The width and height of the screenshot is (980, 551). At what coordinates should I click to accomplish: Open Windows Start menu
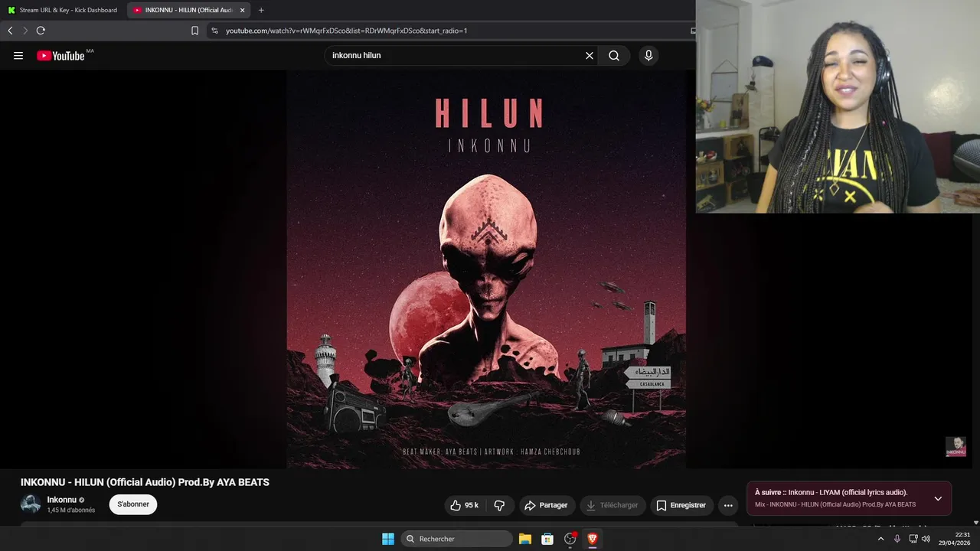pos(388,539)
